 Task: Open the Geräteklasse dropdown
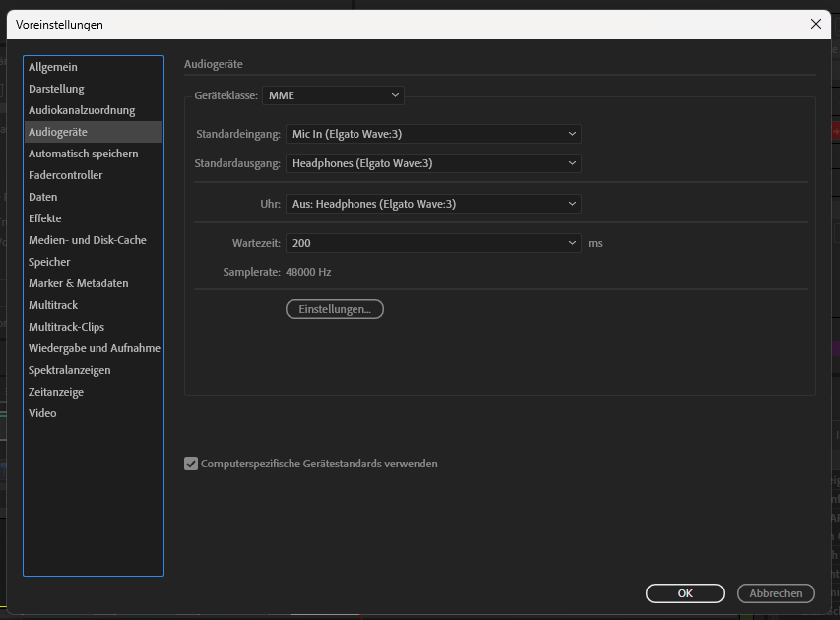[333, 95]
